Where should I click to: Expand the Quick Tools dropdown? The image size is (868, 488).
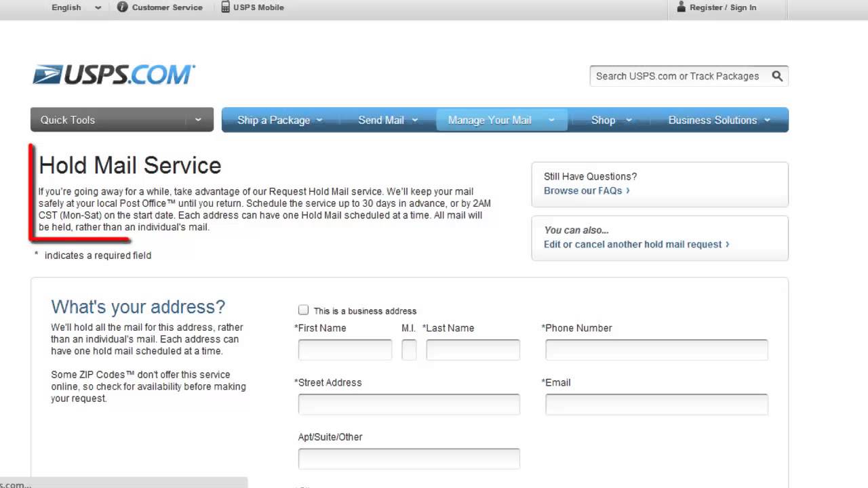pos(122,119)
